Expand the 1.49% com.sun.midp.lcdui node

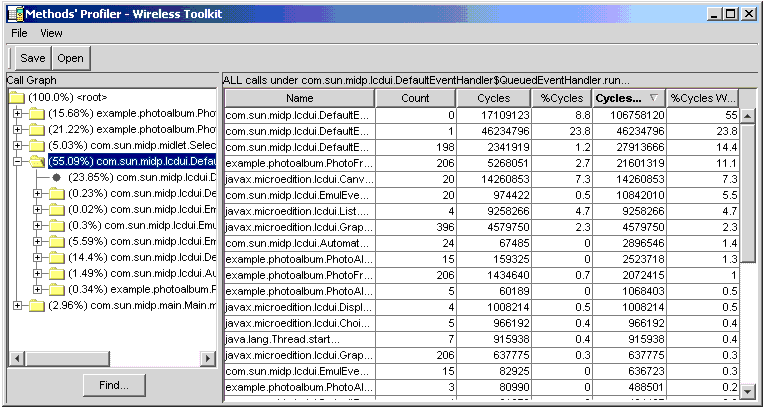point(37,274)
